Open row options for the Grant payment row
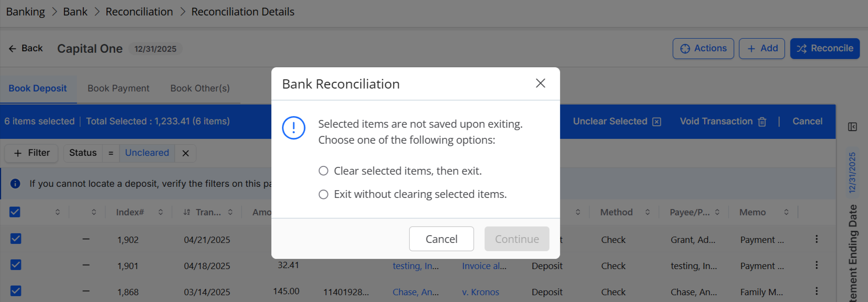The width and height of the screenshot is (868, 302). (816, 239)
